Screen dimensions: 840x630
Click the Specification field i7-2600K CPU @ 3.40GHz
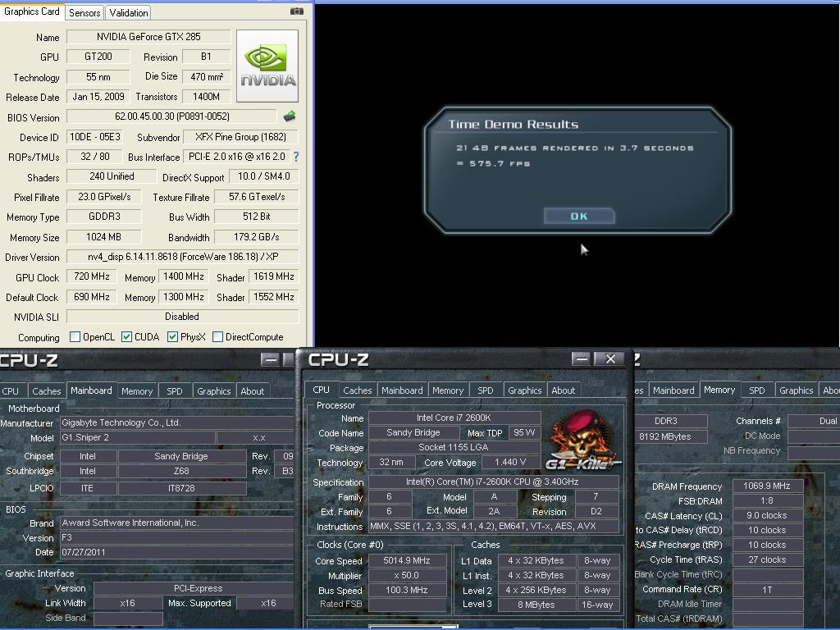[493, 482]
